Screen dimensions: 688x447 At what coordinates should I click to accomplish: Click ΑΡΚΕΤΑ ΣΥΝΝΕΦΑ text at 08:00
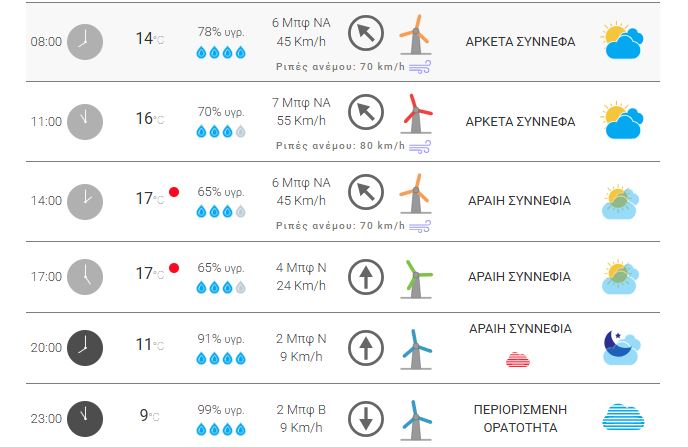[x=520, y=42]
